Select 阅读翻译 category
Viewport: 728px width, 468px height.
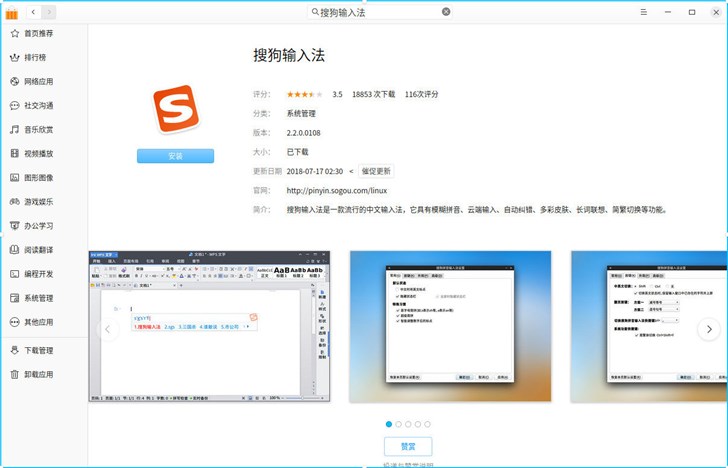[39, 250]
